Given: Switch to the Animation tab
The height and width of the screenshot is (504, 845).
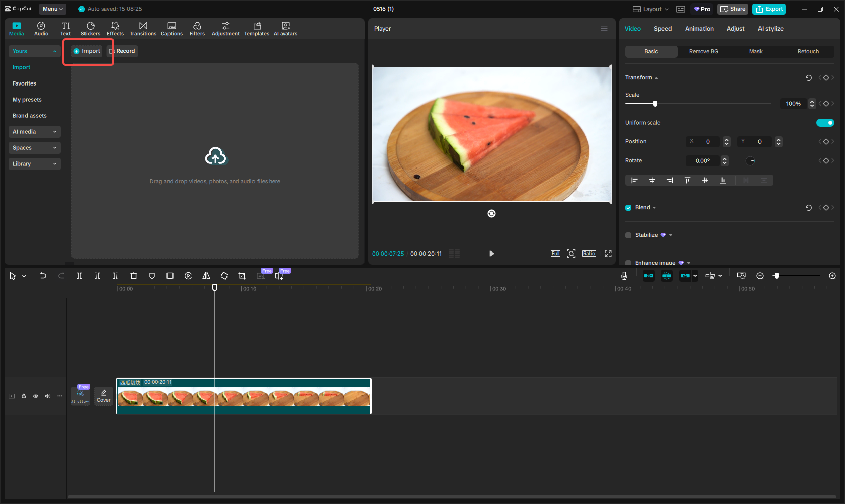Looking at the screenshot, I should 699,29.
